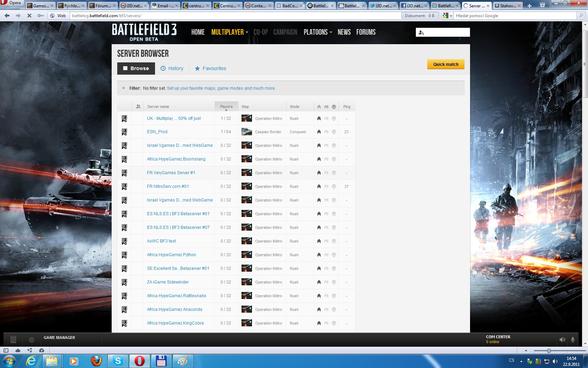Click the Quick match button
The height and width of the screenshot is (368, 588).
coord(446,64)
